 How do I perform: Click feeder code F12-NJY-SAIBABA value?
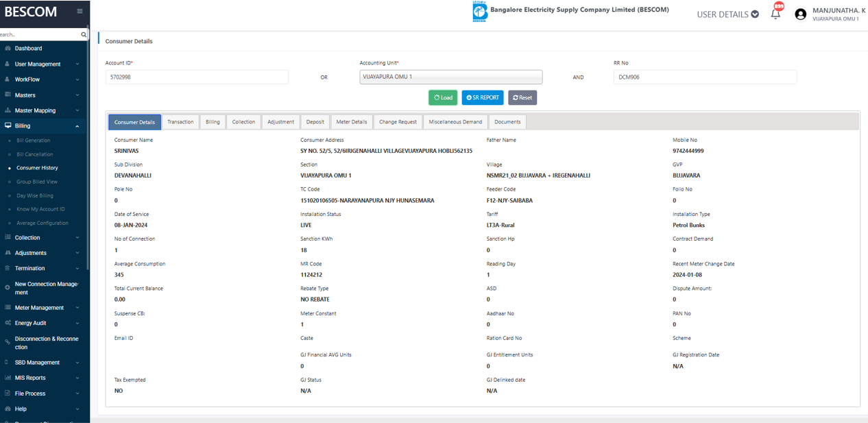click(x=509, y=200)
